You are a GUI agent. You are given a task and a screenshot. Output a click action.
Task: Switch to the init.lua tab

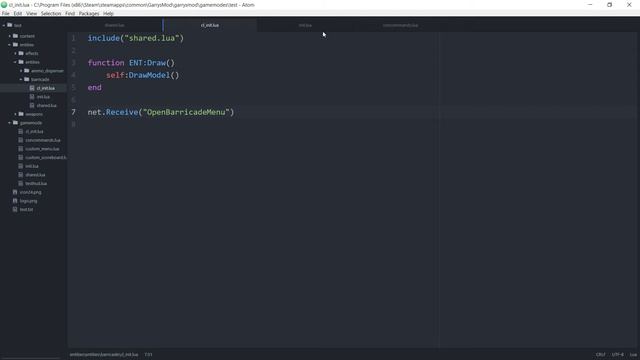tap(305, 25)
